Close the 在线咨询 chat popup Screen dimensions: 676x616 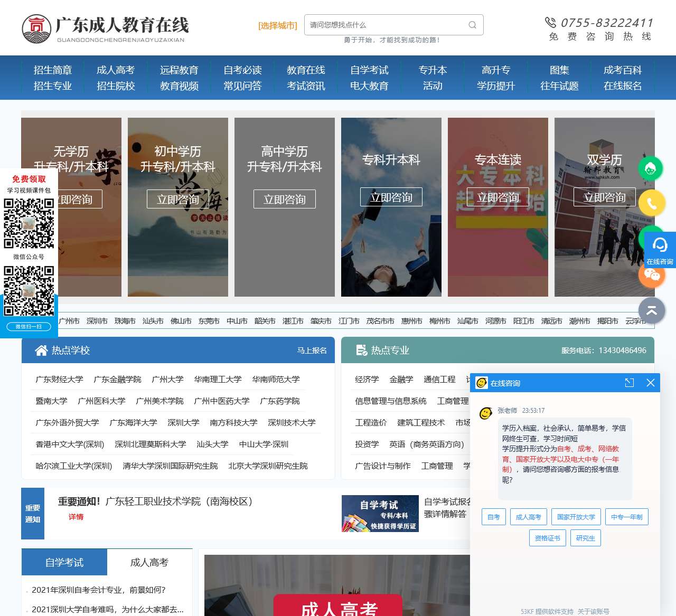[x=650, y=383]
